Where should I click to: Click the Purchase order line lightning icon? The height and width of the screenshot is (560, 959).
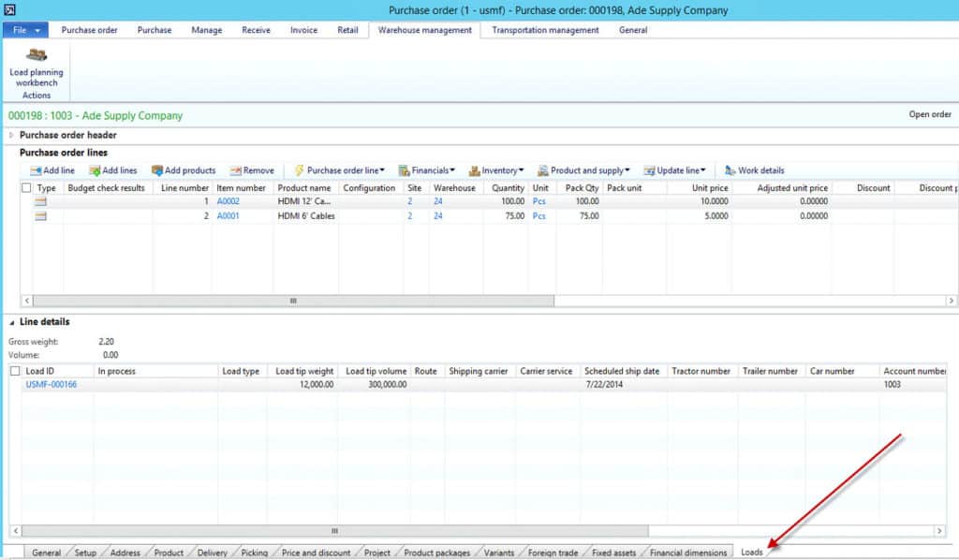299,170
